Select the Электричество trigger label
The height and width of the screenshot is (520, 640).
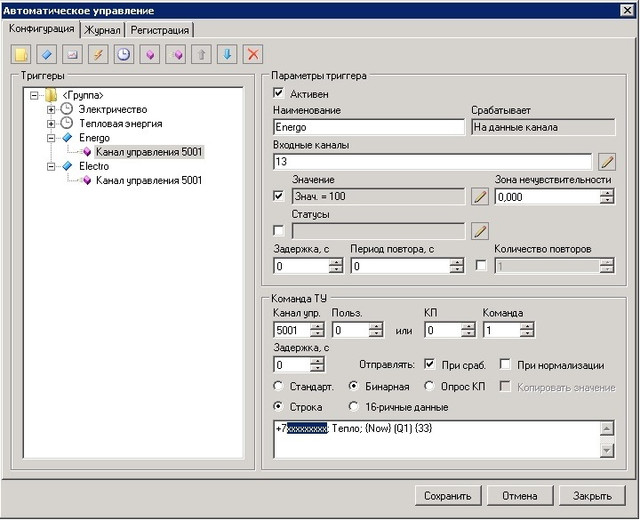coord(113,109)
